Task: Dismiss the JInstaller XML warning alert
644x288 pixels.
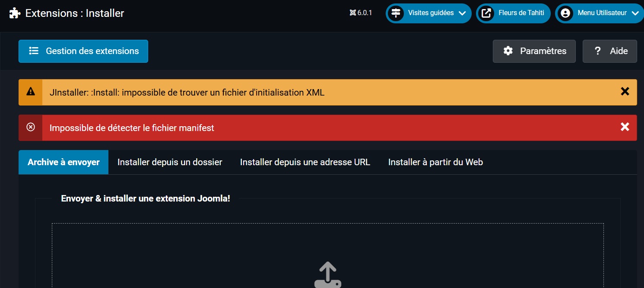Action: (625, 92)
